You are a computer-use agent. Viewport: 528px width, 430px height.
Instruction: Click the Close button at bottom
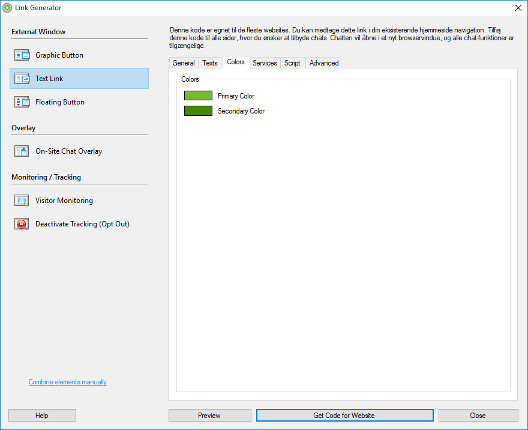(x=478, y=416)
